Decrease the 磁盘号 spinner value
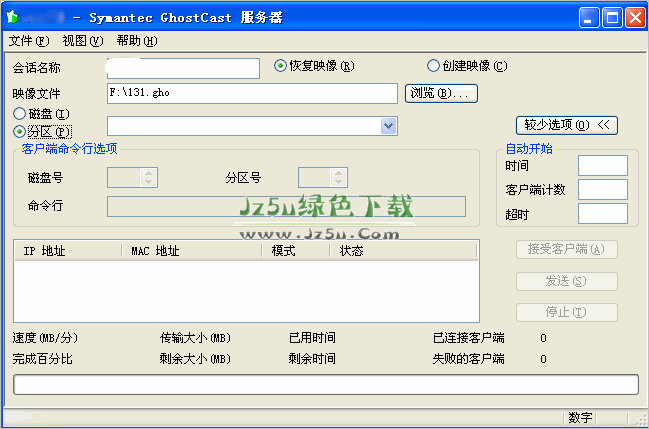 149,182
